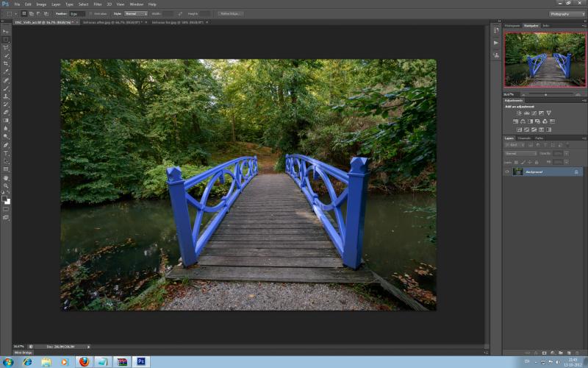Open the layer blend mode dropdown
Image resolution: width=588 pixels, height=368 pixels.
pyautogui.click(x=521, y=154)
